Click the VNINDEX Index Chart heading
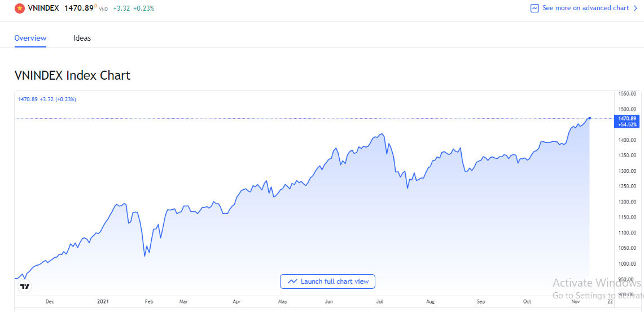Image resolution: width=644 pixels, height=312 pixels. (x=72, y=75)
